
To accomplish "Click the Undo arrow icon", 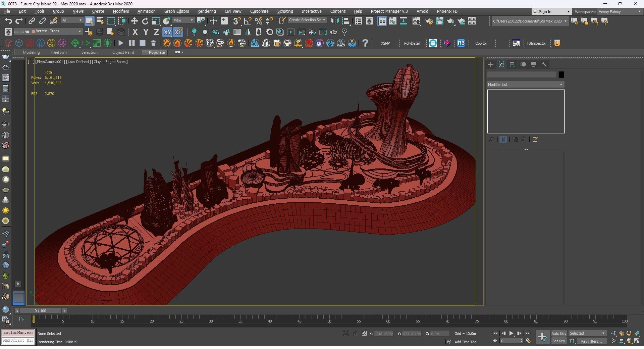I will (x=8, y=21).
